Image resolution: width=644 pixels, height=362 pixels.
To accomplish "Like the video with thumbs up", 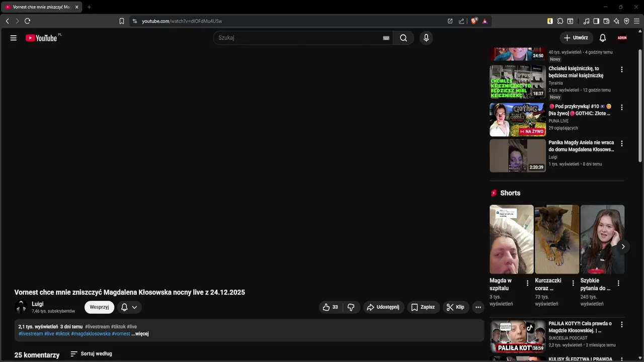I will [x=330, y=307].
